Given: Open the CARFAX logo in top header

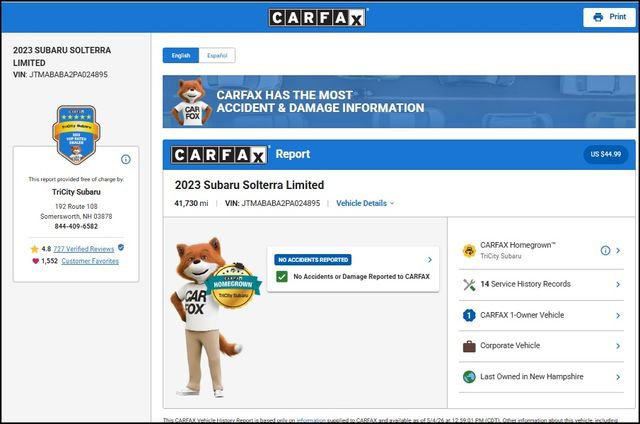Looking at the screenshot, I should 317,18.
